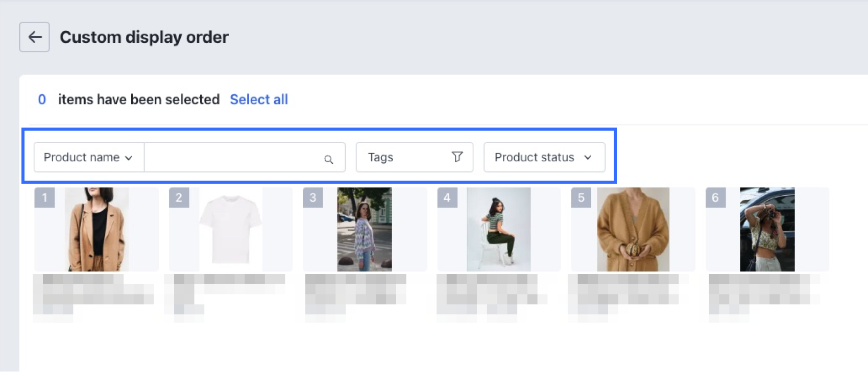Click the Select all link
The height and width of the screenshot is (372, 868).
coord(259,100)
